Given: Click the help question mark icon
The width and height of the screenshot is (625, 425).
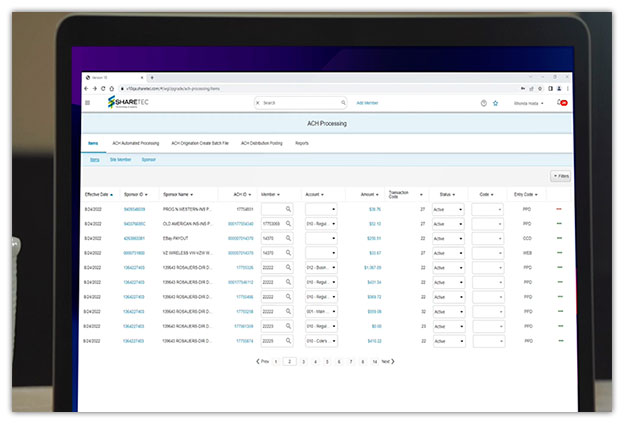Looking at the screenshot, I should coord(483,102).
